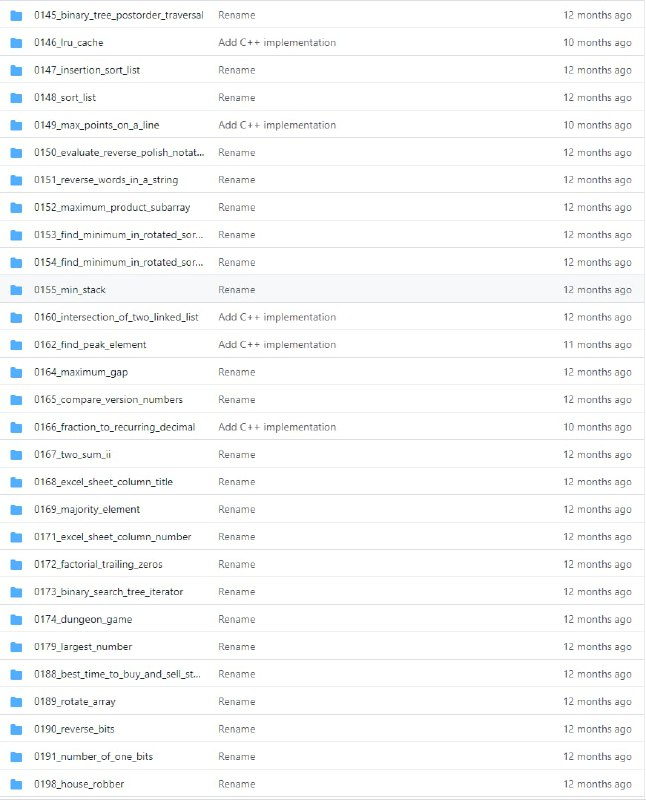Select 0191_number_of_one_bits folder name

[93, 757]
